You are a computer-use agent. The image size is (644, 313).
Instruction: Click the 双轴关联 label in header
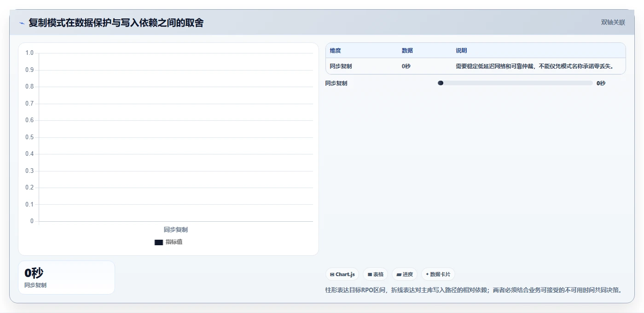coord(613,22)
